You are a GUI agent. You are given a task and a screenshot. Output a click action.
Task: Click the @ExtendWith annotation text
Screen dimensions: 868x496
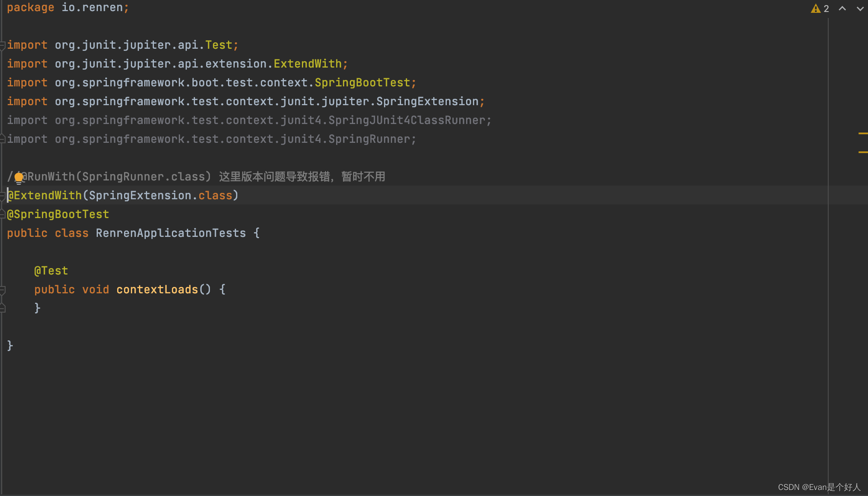pyautogui.click(x=44, y=195)
